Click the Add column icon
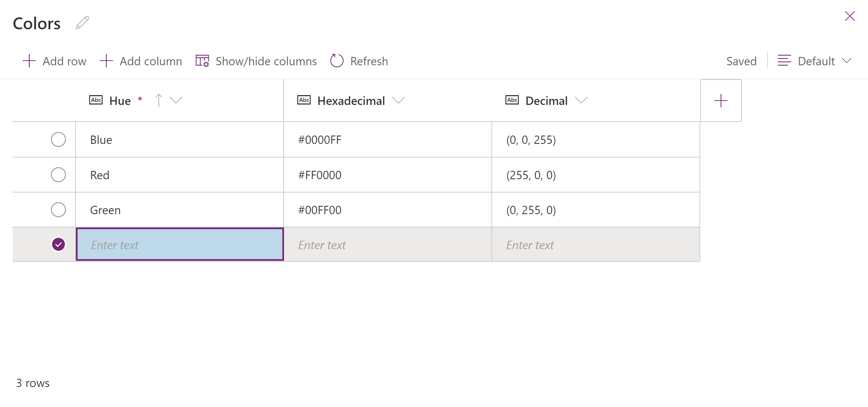This screenshot has width=868, height=407. [106, 60]
